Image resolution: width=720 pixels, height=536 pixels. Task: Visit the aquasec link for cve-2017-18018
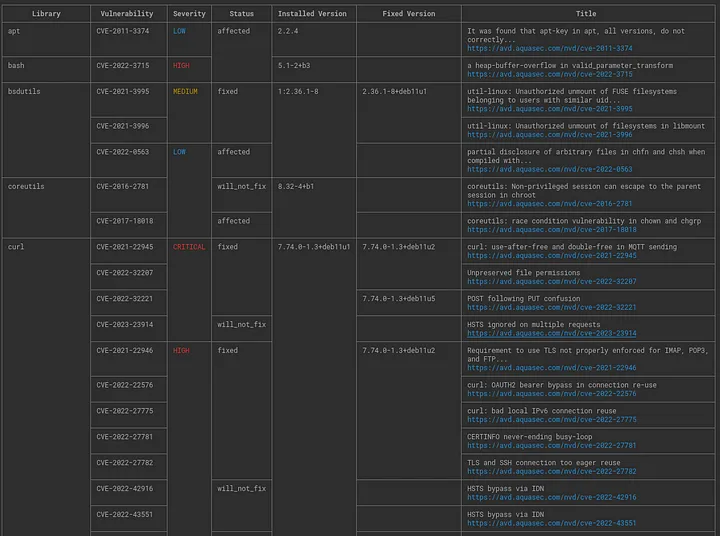[x=551, y=230]
